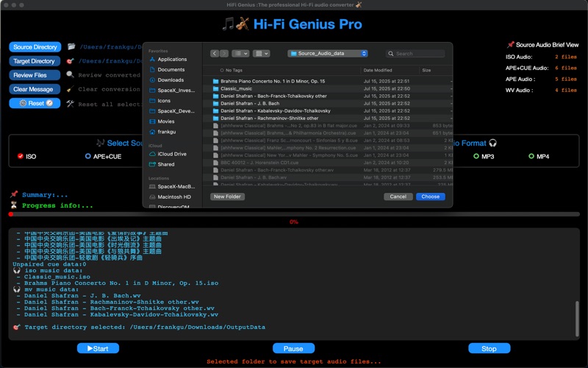The image size is (588, 368).
Task: Click the Stop button
Action: (489, 348)
